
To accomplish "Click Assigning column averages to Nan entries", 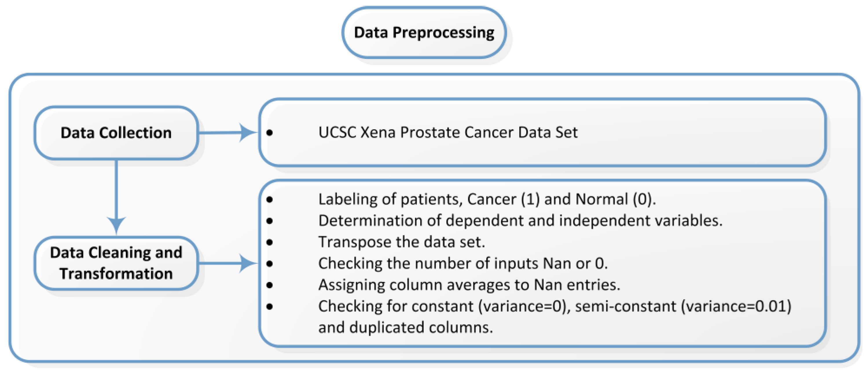I will tap(469, 285).
